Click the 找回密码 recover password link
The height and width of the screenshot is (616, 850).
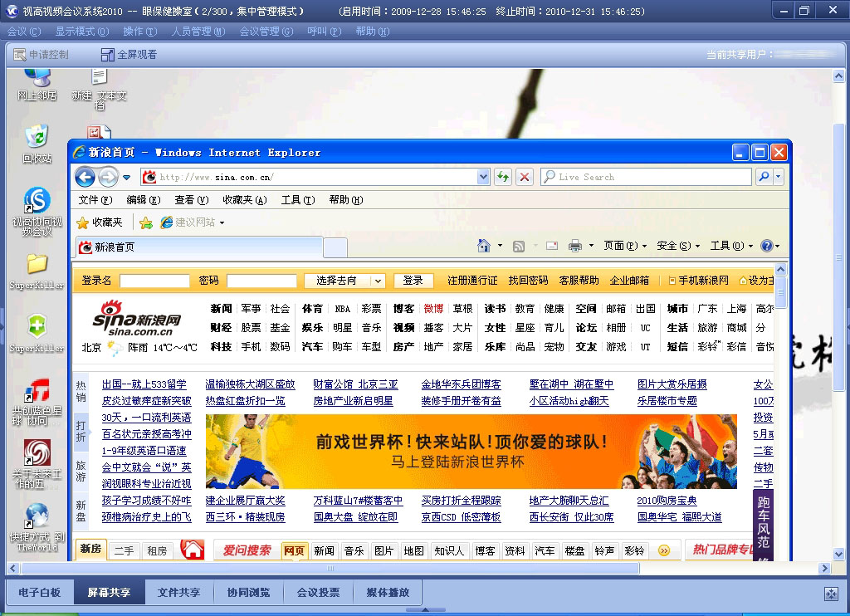point(528,281)
